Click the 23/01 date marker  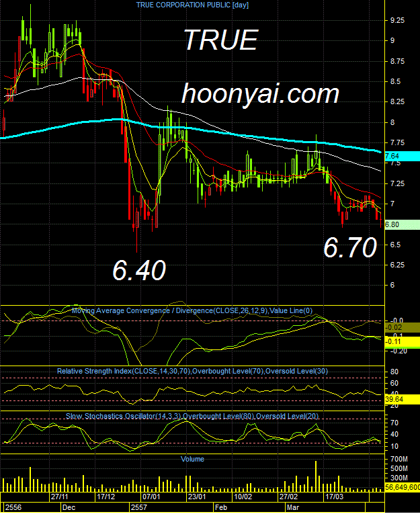[x=197, y=497]
